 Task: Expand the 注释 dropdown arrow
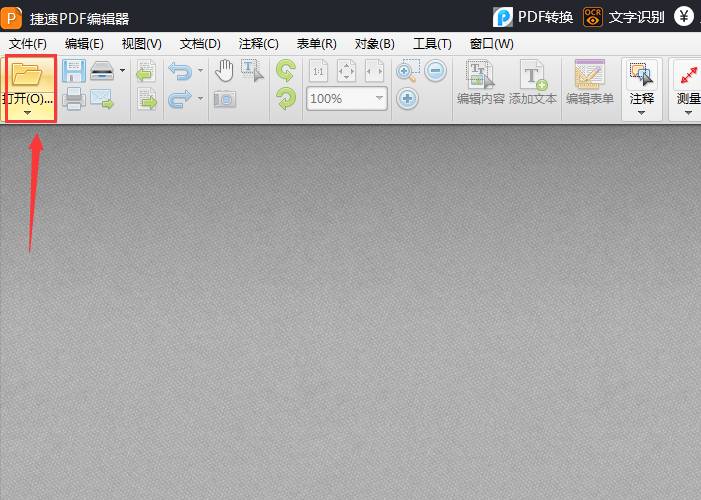(642, 113)
